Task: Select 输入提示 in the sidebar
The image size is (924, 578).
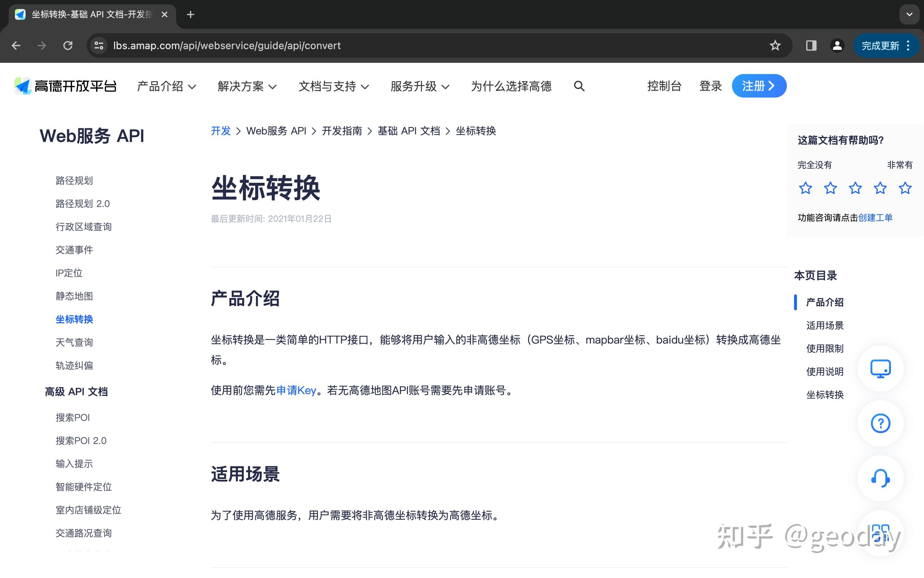Action: pos(74,464)
